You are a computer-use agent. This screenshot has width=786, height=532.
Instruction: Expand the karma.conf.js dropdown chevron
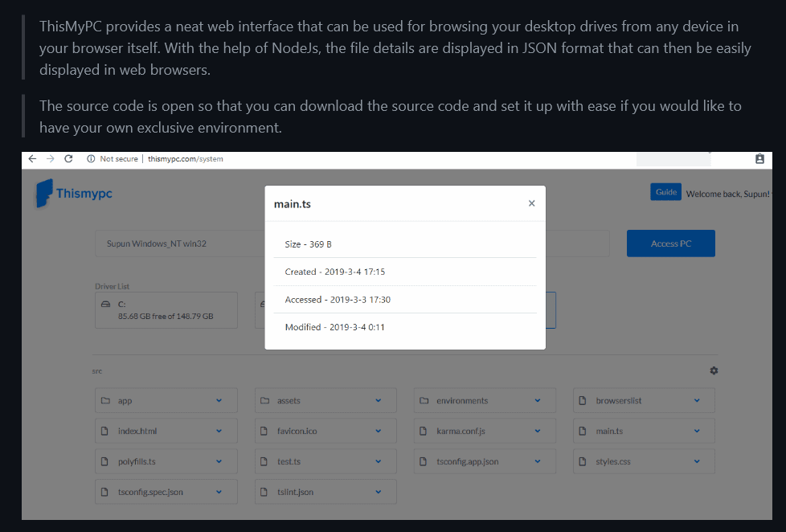coord(537,432)
